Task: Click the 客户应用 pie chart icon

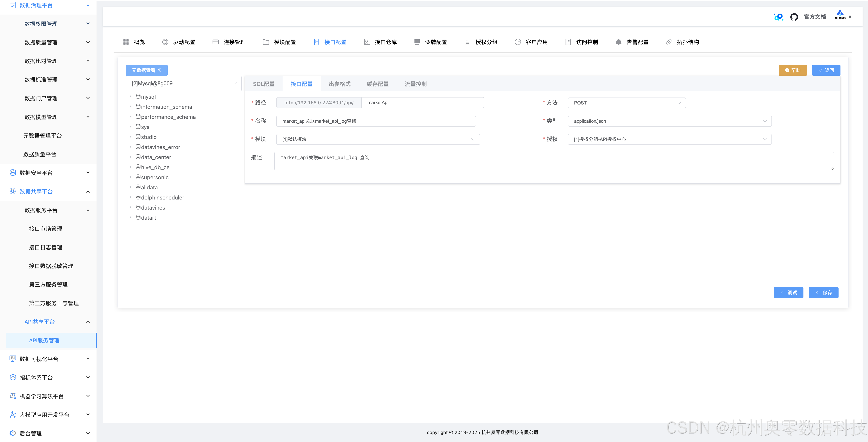Action: tap(518, 42)
